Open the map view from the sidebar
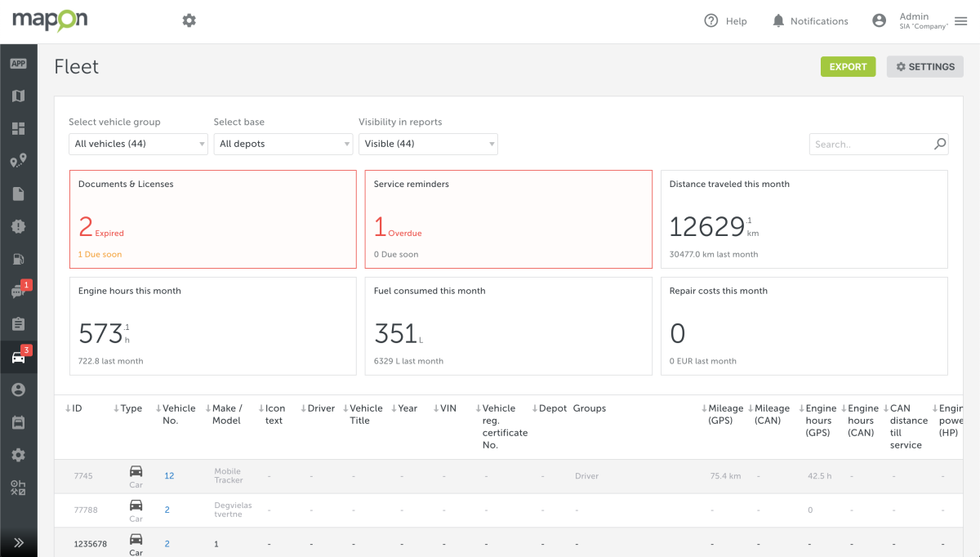The width and height of the screenshot is (980, 557). coord(19,96)
